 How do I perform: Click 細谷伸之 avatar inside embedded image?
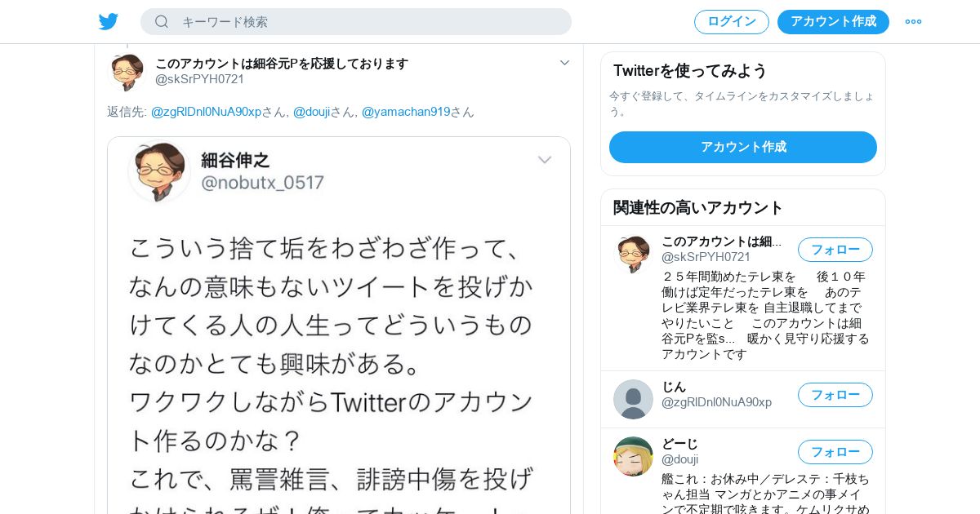[159, 171]
